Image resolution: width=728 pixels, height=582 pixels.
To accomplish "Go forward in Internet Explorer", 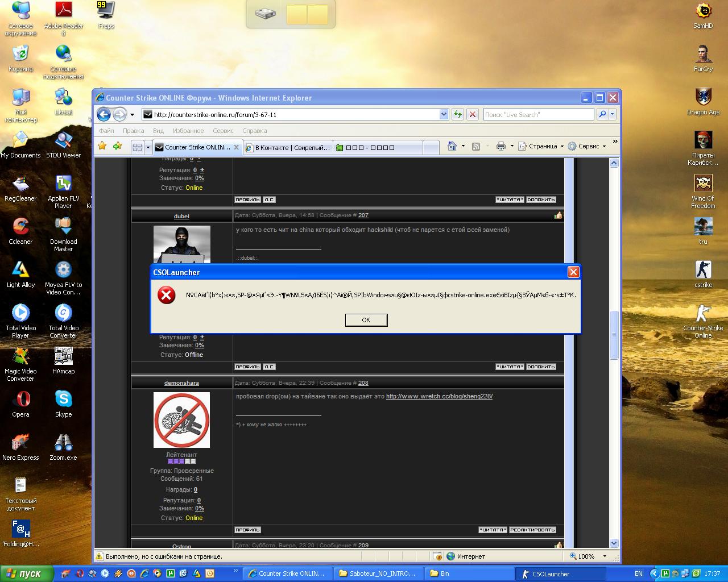I will coord(119,114).
